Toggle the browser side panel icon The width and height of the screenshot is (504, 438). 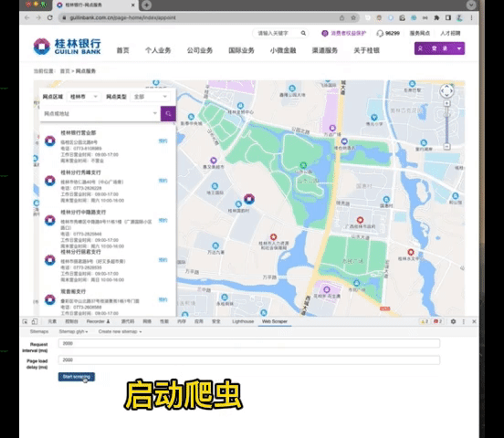(x=448, y=17)
